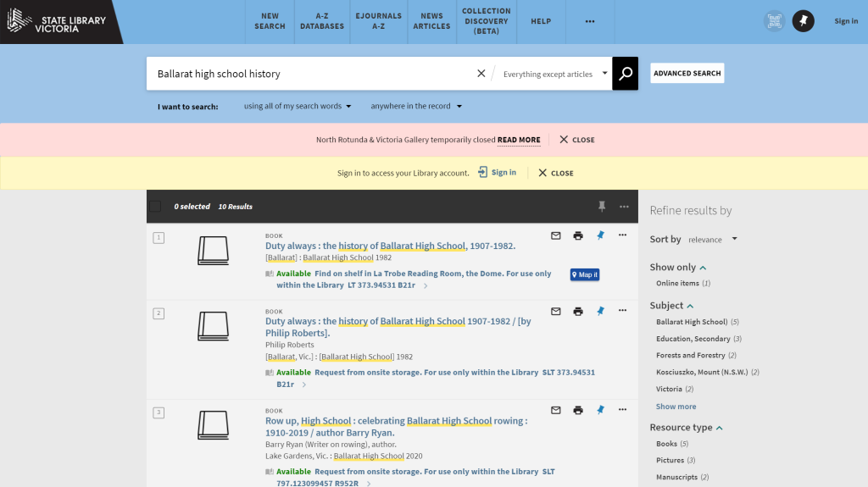This screenshot has width=868, height=487.
Task: Select result number 1 checkbox
Action: coord(159,237)
